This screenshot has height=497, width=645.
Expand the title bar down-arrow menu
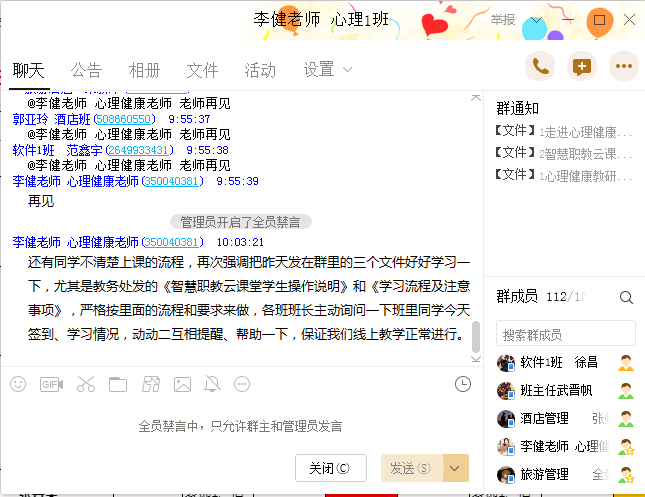536,20
